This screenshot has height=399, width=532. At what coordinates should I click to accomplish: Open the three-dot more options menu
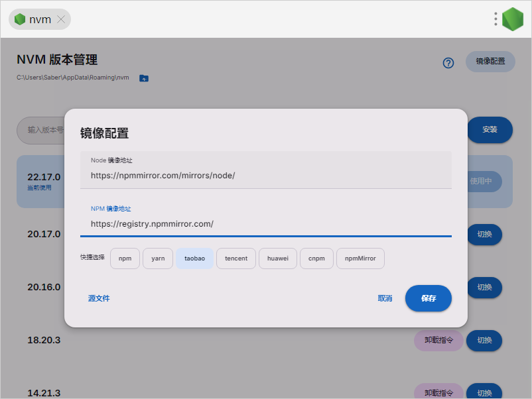tap(496, 19)
